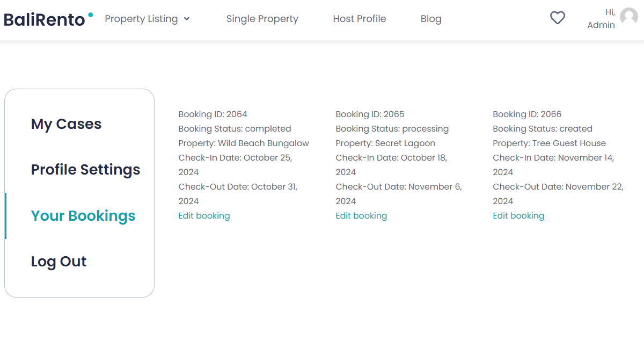Expand the Property Listing dropdown
644x362 pixels.
[141, 18]
